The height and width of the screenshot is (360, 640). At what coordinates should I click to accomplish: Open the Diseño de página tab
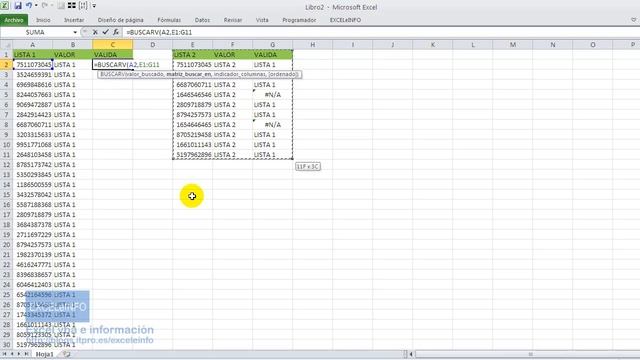click(120, 20)
